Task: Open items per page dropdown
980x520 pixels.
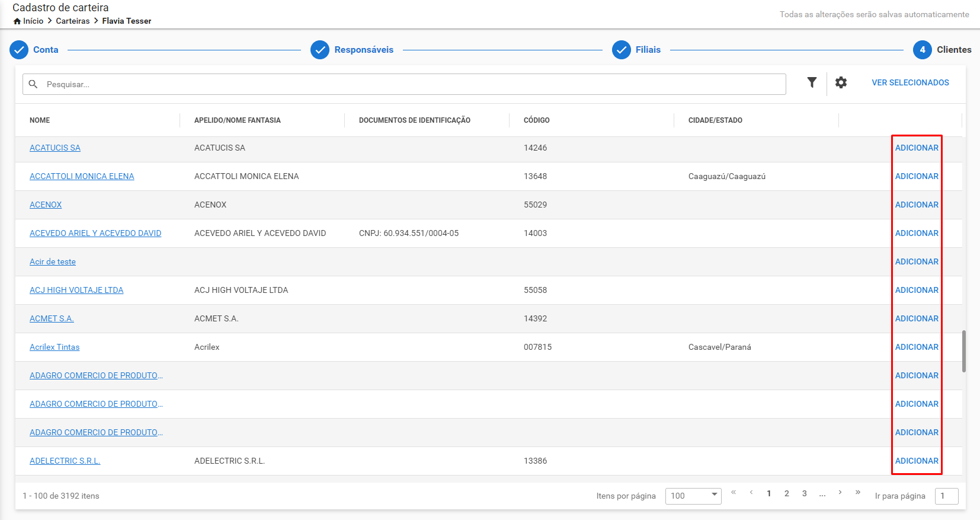Action: (x=693, y=496)
